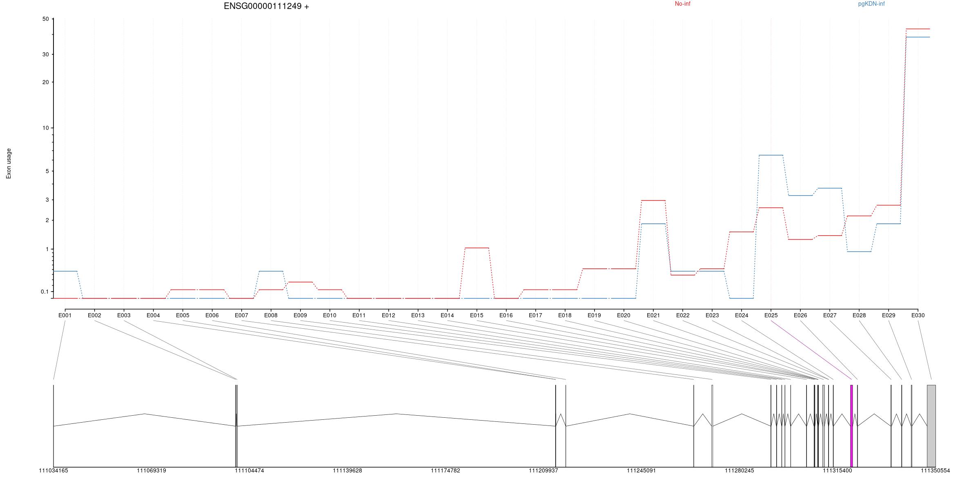Click genomic coordinate 111104474
Screen dimensions: 980x490
point(249,470)
